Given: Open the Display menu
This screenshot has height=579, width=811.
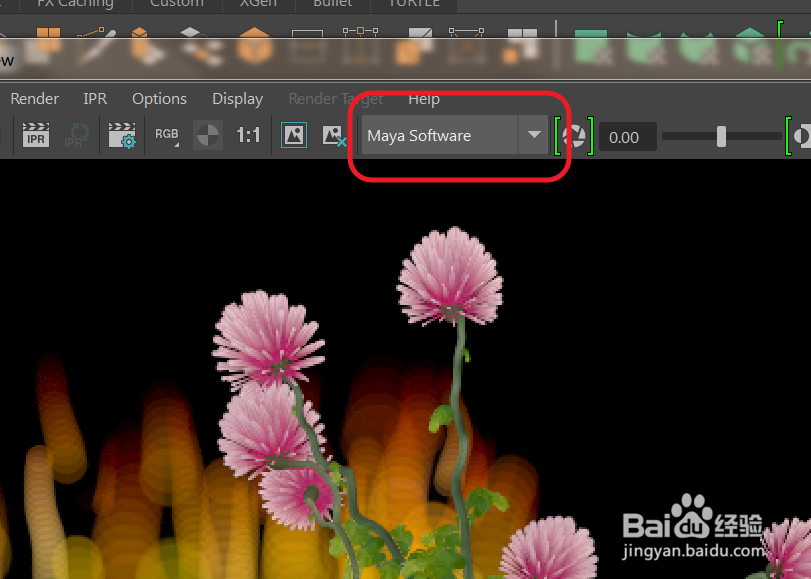Looking at the screenshot, I should click(x=237, y=98).
